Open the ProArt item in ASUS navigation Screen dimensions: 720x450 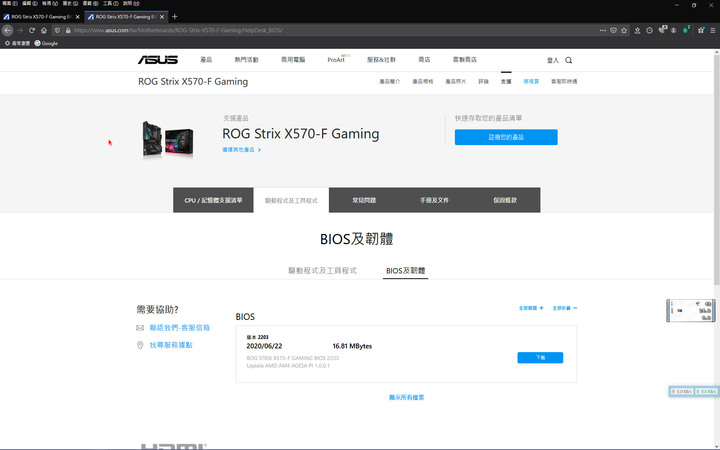pos(336,60)
